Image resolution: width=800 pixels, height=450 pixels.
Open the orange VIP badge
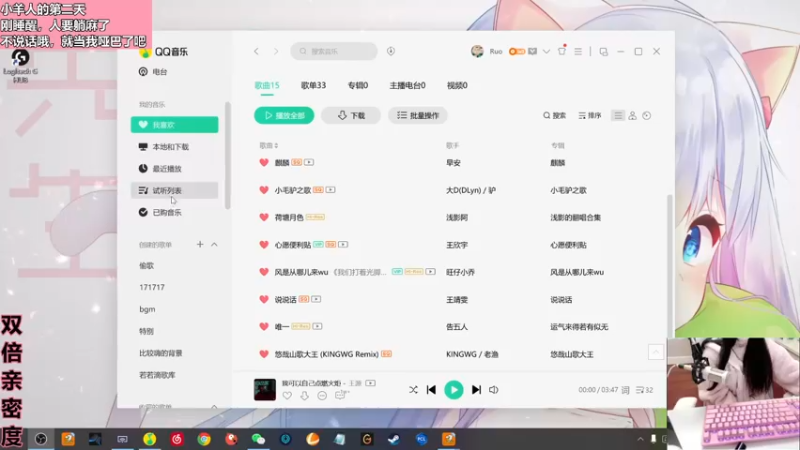pyautogui.click(x=517, y=51)
